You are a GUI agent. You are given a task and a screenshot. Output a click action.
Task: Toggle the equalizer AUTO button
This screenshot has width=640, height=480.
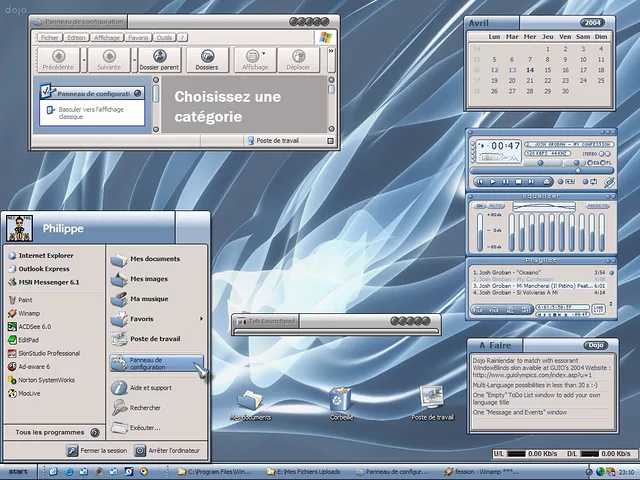[x=495, y=206]
